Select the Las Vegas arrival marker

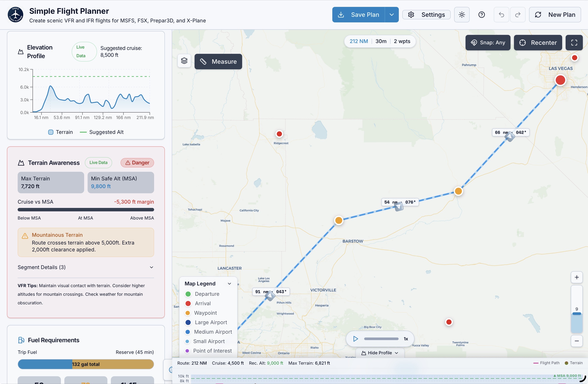click(x=560, y=80)
